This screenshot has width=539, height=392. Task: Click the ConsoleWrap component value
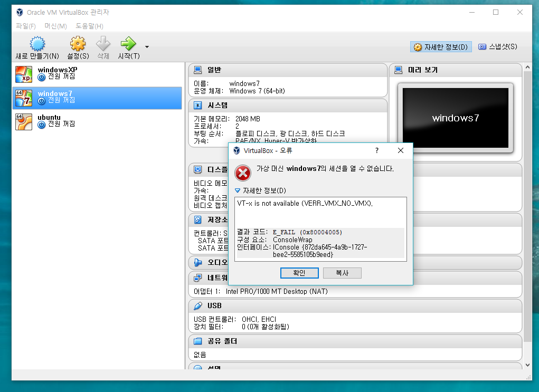click(292, 240)
